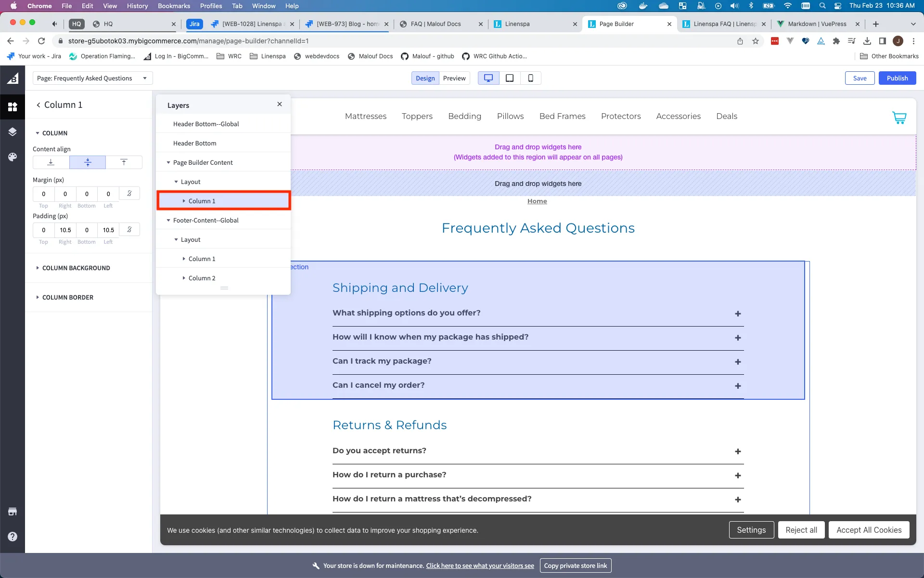The height and width of the screenshot is (578, 924).
Task: Toggle the link icon next to Padding values
Action: click(x=128, y=230)
